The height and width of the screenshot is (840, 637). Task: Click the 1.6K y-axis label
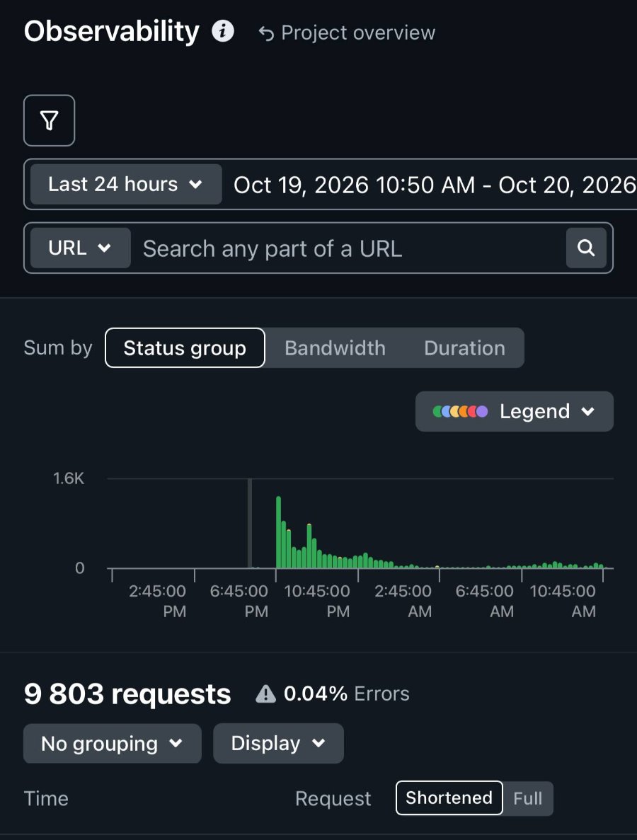coord(69,478)
